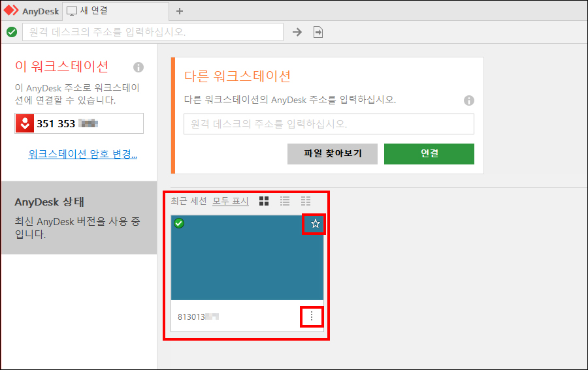Screen dimensions: 588x370
Task: Click the red AnyDesk ID badge icon
Action: [x=25, y=123]
